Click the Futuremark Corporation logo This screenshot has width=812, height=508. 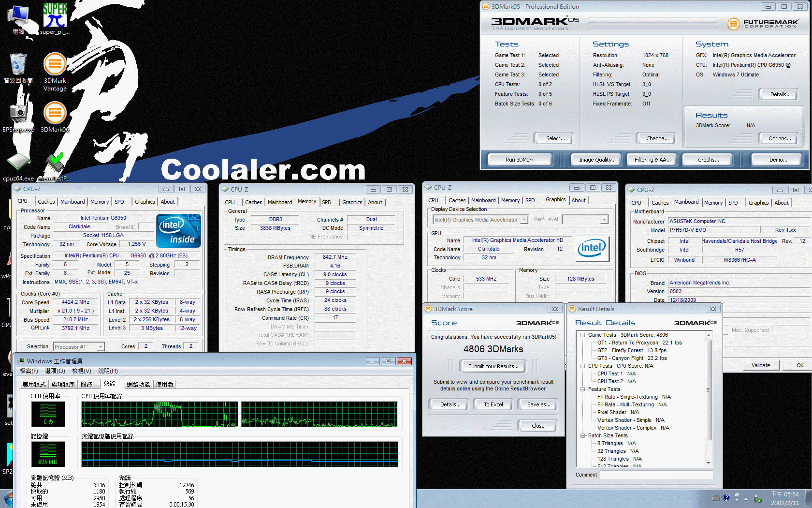coord(763,23)
